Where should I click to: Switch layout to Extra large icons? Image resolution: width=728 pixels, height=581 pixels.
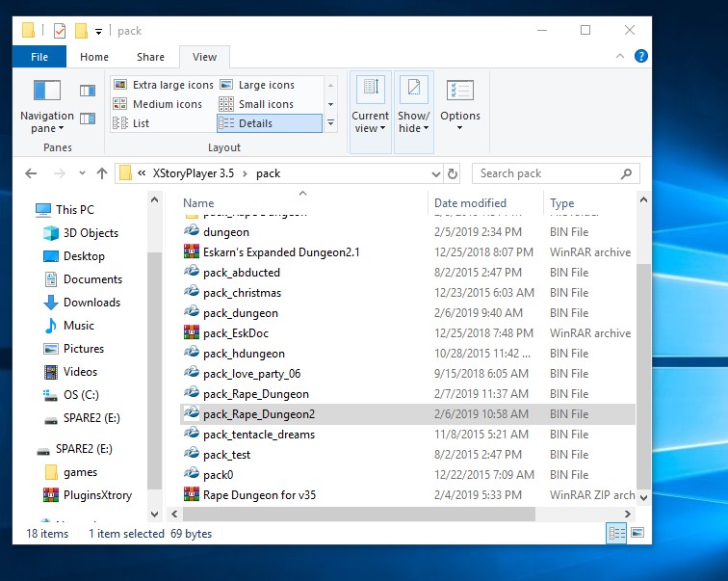tap(164, 85)
